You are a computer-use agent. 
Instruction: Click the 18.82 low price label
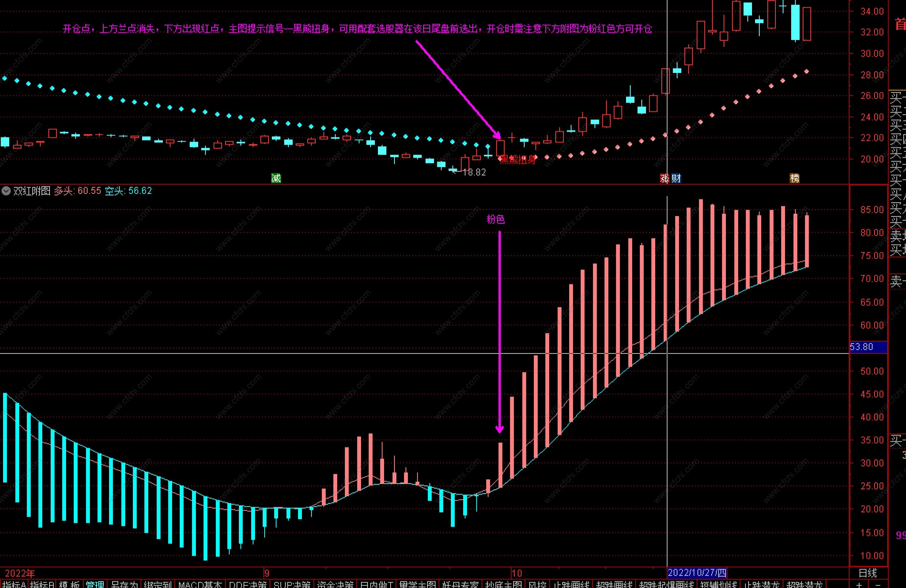pos(474,172)
